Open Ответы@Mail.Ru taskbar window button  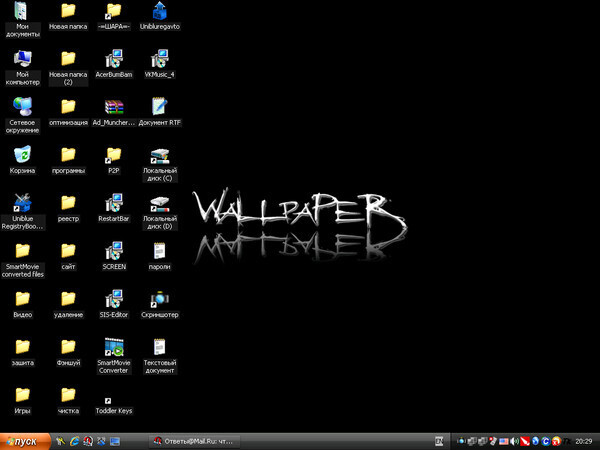tap(194, 441)
